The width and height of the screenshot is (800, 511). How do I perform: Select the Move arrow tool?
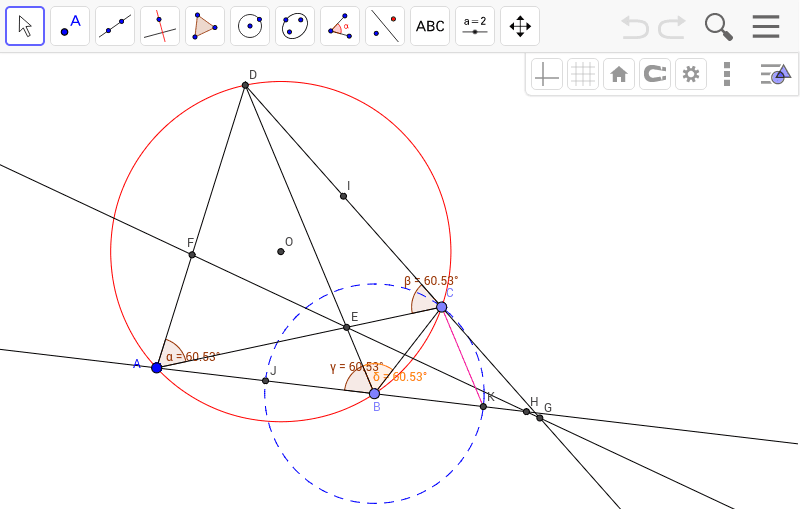point(25,26)
